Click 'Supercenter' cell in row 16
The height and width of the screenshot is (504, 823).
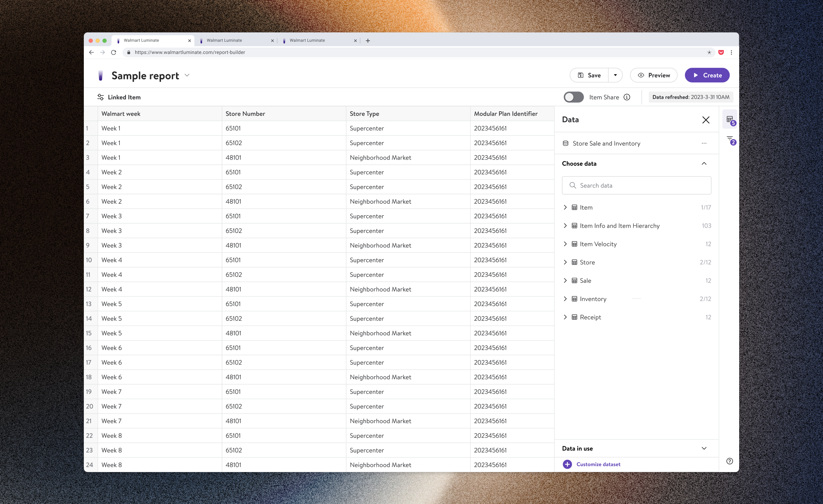[408, 348]
